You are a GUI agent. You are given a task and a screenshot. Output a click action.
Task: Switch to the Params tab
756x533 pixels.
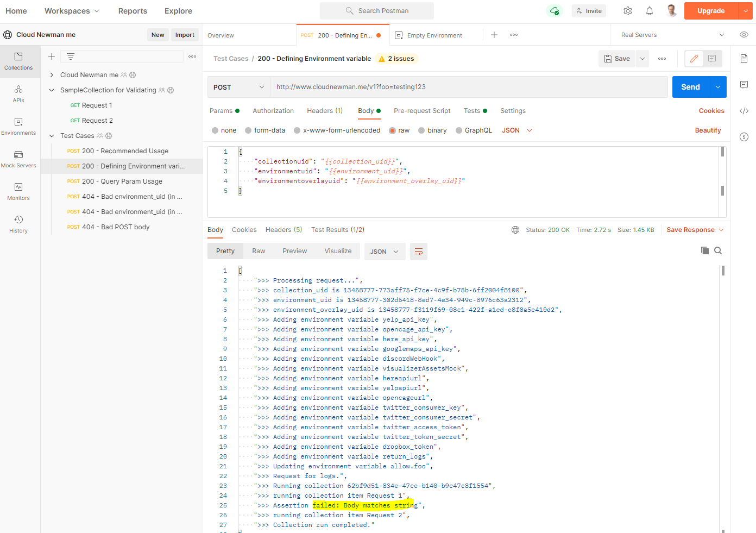point(224,111)
